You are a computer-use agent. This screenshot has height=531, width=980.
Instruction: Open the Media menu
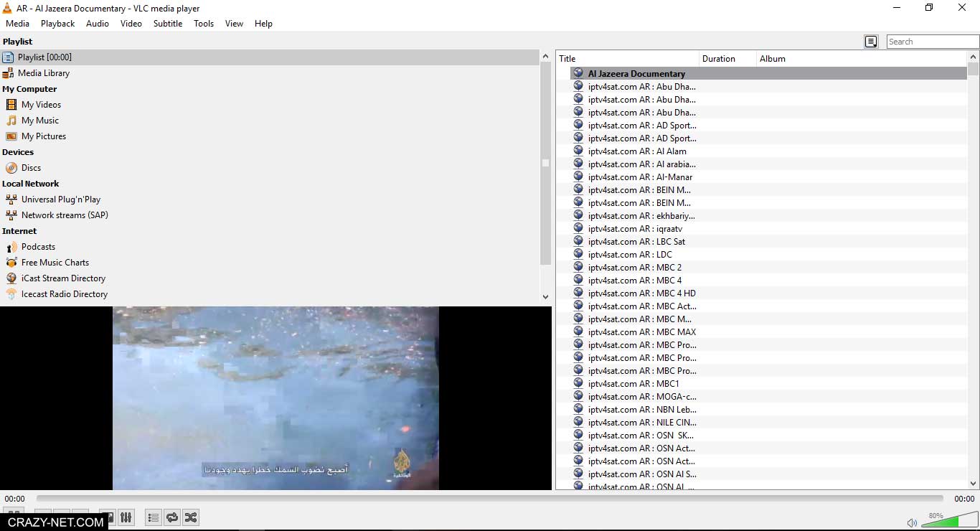18,24
